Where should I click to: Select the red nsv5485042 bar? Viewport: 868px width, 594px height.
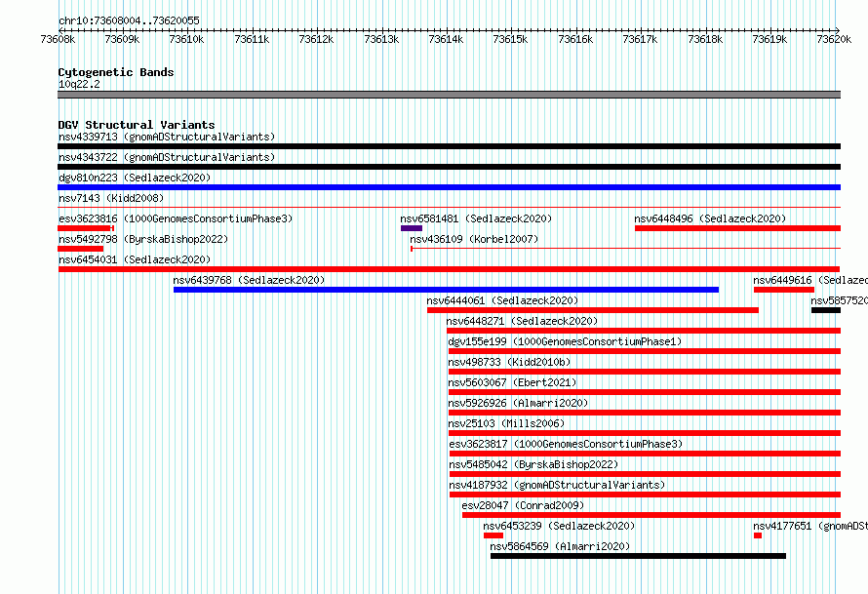coord(646,474)
